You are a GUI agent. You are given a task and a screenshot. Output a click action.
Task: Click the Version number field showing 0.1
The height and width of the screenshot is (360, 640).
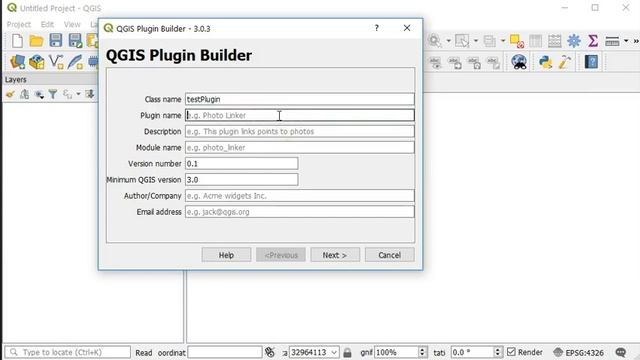pos(242,164)
